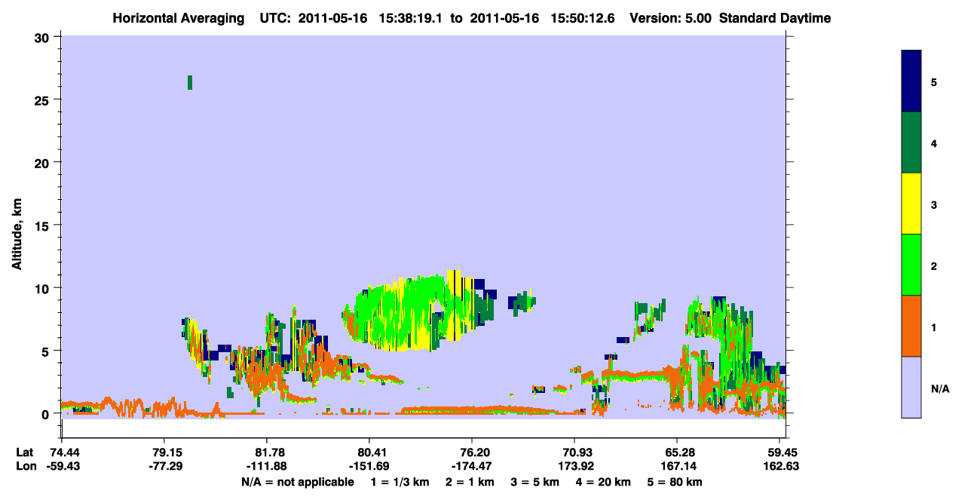Click the longitude value 162.63

[779, 466]
